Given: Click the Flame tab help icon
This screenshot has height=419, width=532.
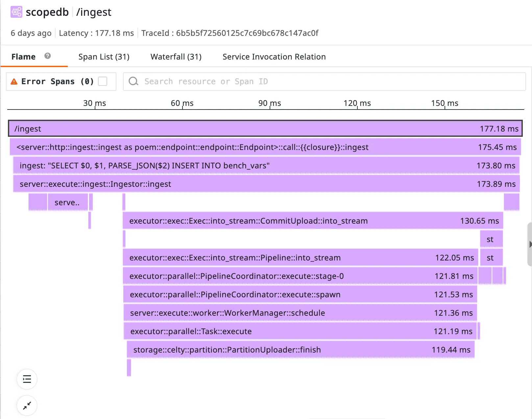Looking at the screenshot, I should coord(48,56).
